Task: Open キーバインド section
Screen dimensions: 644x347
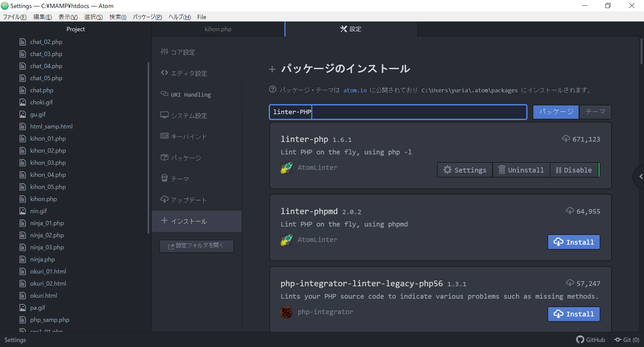Action: 197,137
